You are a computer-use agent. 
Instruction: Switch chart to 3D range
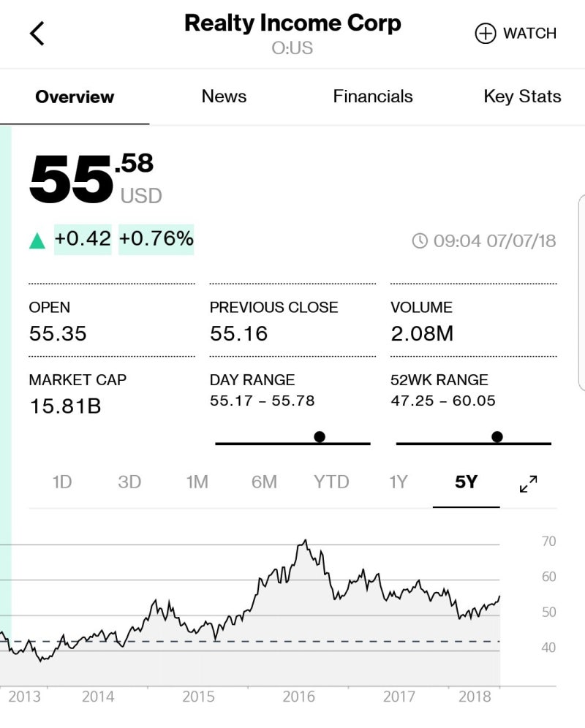point(129,482)
